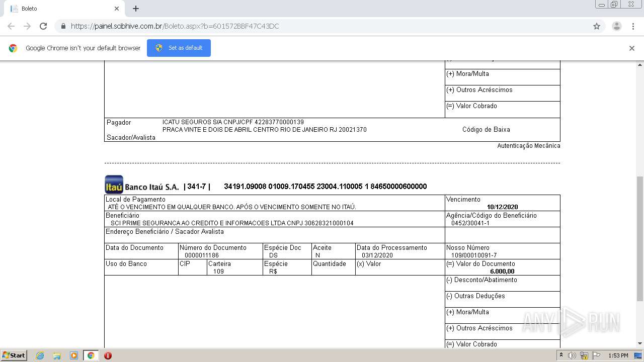Image resolution: width=644 pixels, height=362 pixels.
Task: Launch Internet Explorer from the taskbar
Action: tap(40, 355)
